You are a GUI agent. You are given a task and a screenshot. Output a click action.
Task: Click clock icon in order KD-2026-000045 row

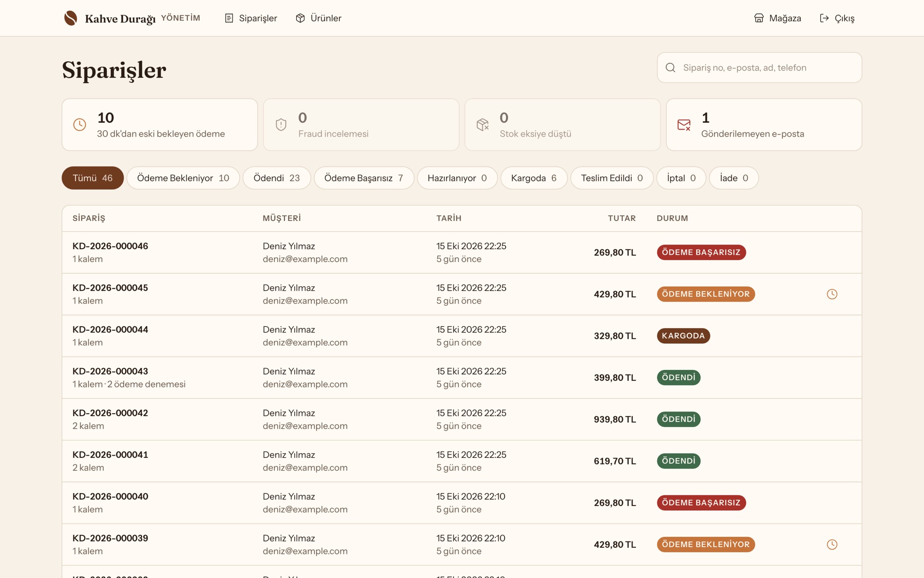pyautogui.click(x=832, y=294)
